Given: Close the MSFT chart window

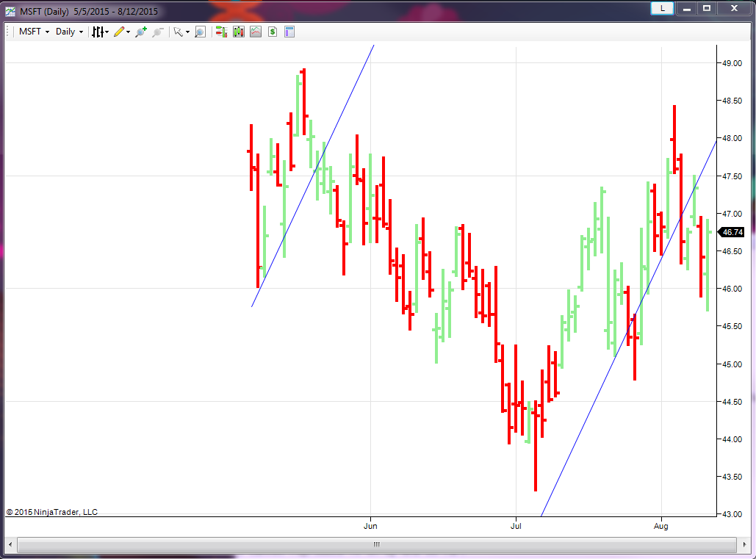Looking at the screenshot, I should pos(734,8).
